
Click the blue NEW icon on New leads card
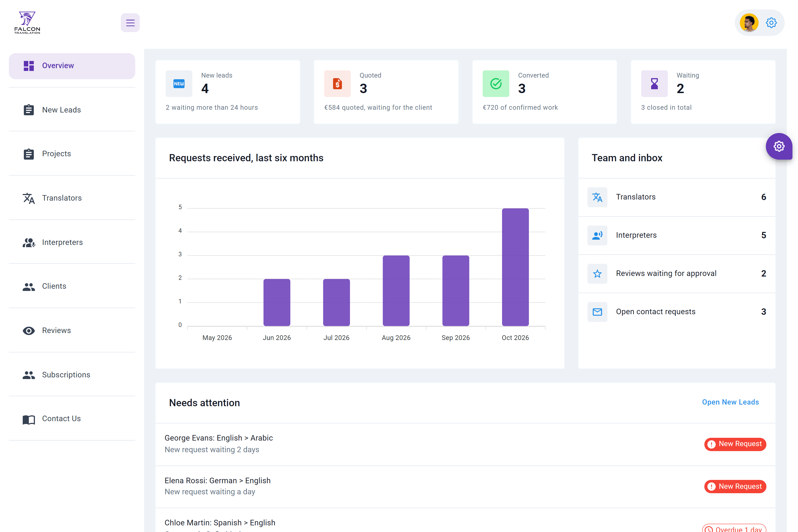coord(179,83)
